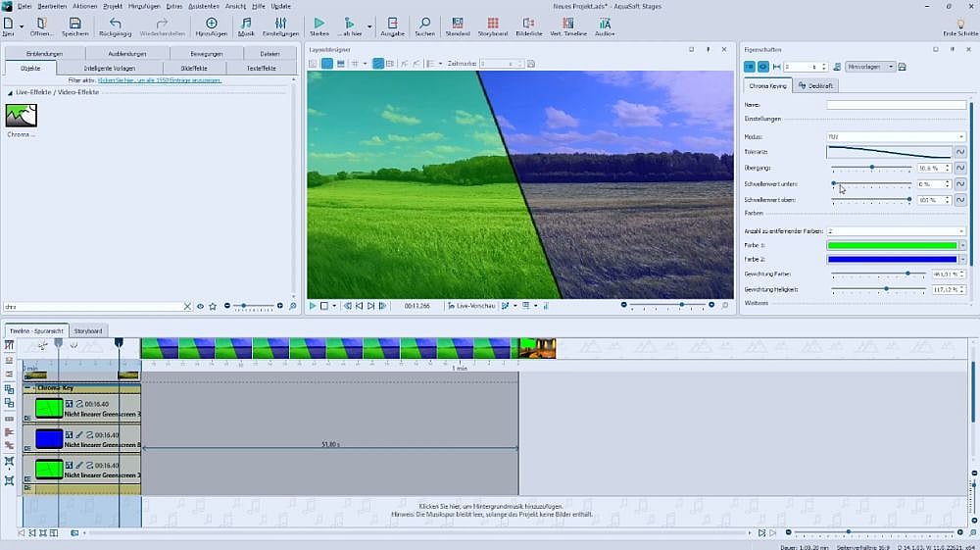
Task: Toggle the favorites star beside the search field
Action: pos(213,306)
